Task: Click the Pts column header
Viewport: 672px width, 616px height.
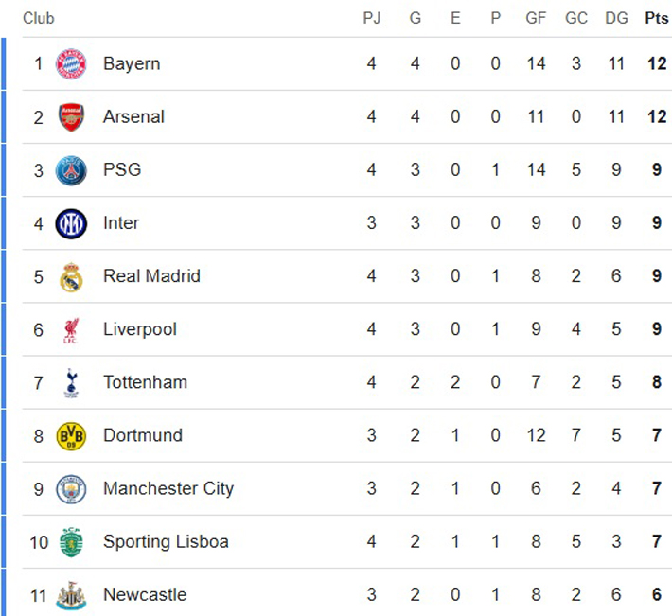Action: pyautogui.click(x=656, y=19)
